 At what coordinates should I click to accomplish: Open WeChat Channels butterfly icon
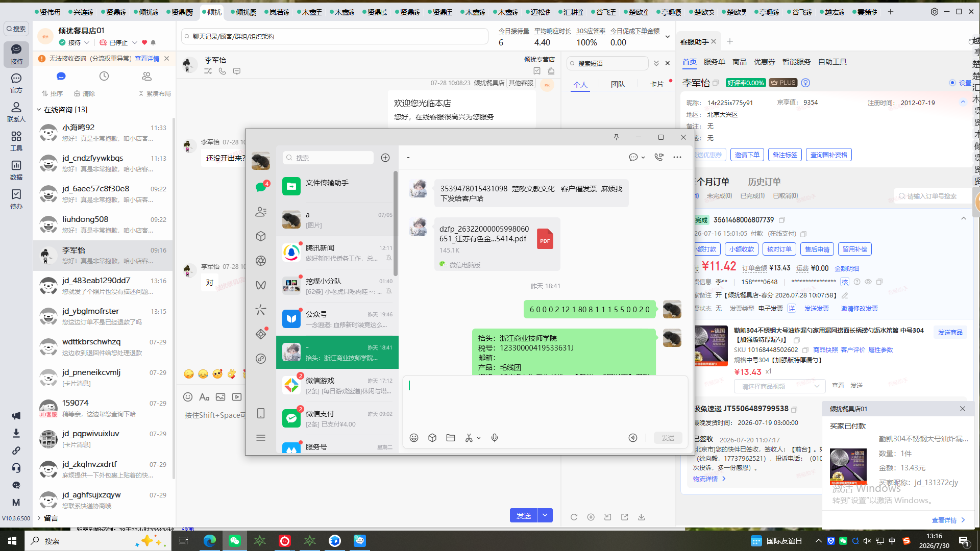(x=261, y=285)
